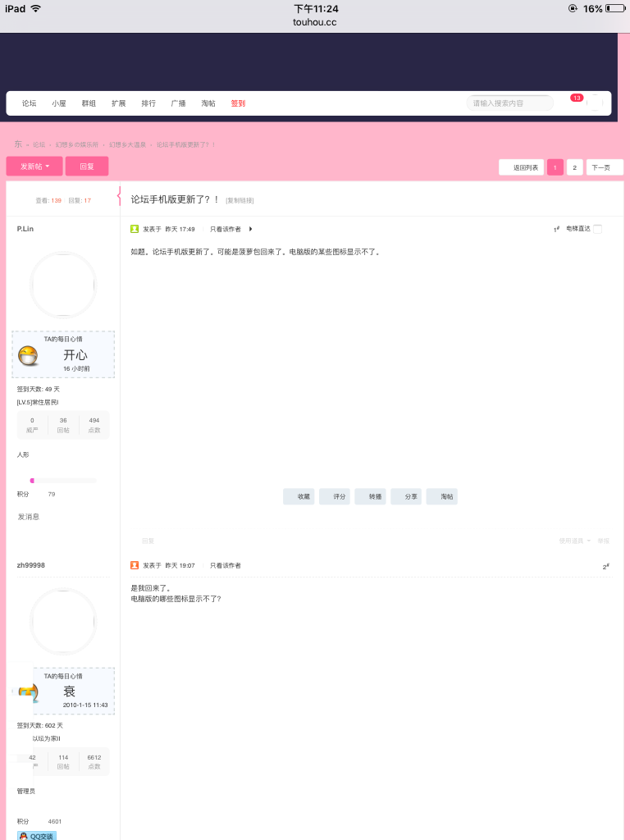Image resolution: width=630 pixels, height=840 pixels.
Task: Click 下一页 next page button
Action: [605, 167]
